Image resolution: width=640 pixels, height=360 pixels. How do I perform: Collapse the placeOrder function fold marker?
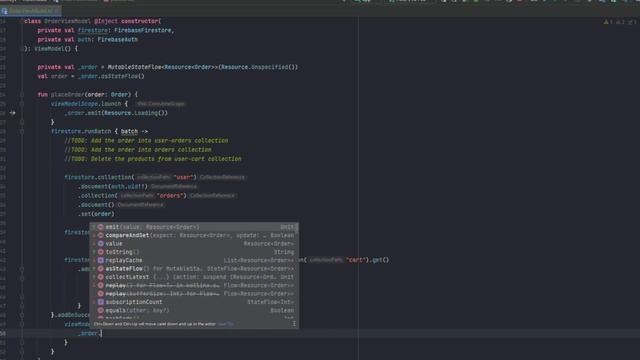coord(22,95)
